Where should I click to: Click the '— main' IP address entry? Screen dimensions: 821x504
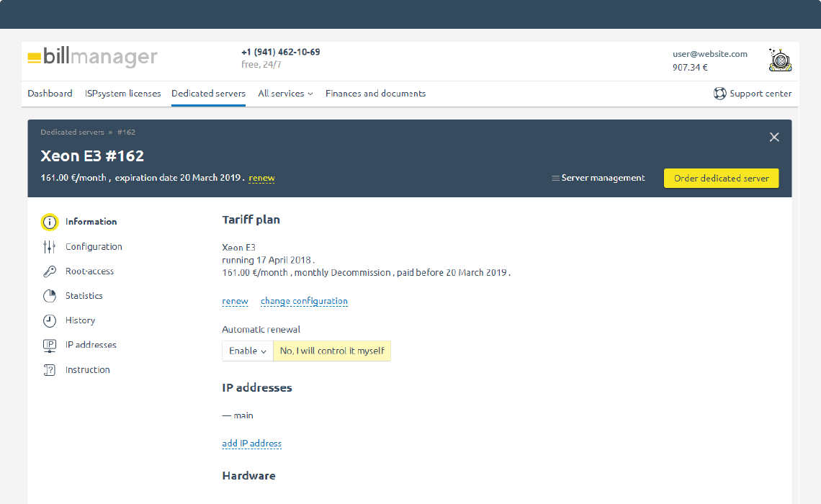click(x=238, y=415)
